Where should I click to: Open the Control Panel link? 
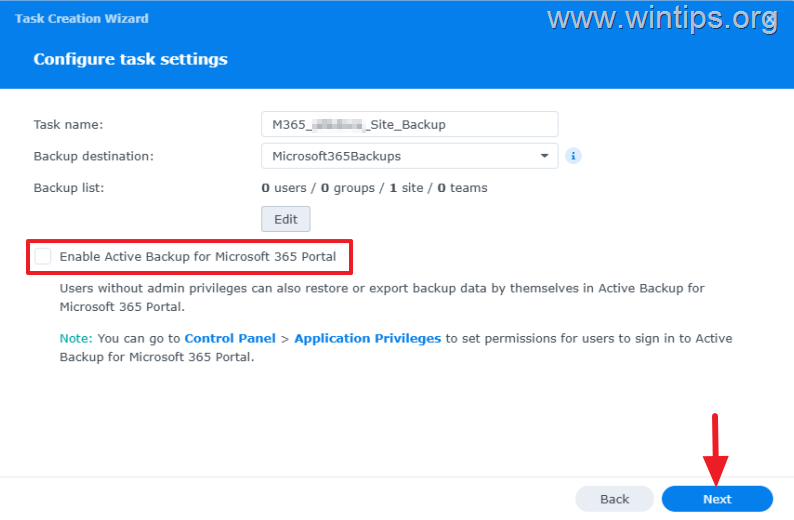pos(230,338)
